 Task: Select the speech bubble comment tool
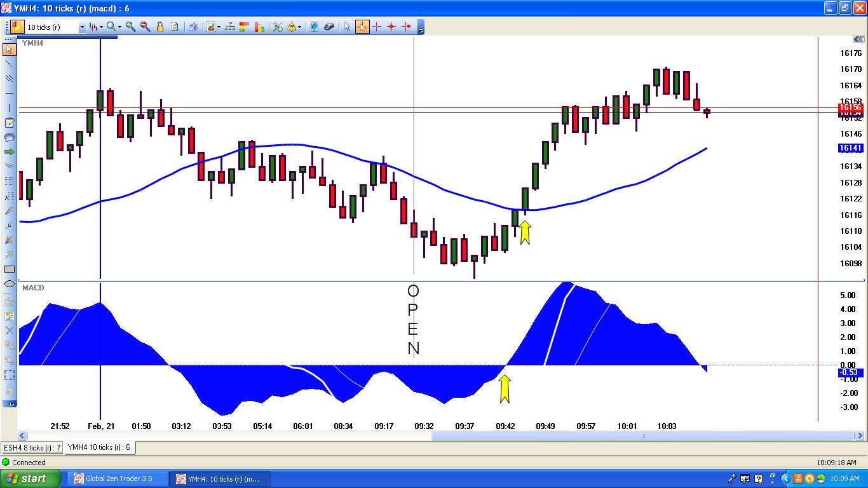click(x=9, y=137)
